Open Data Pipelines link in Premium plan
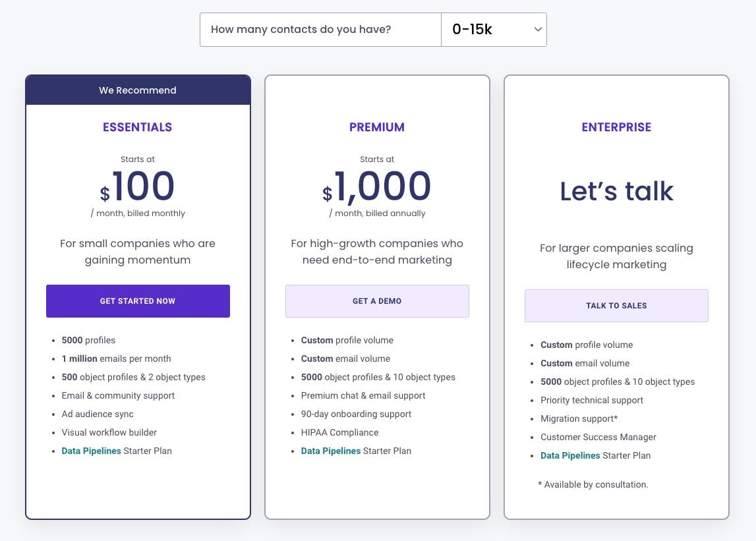The width and height of the screenshot is (756, 541). (x=330, y=451)
